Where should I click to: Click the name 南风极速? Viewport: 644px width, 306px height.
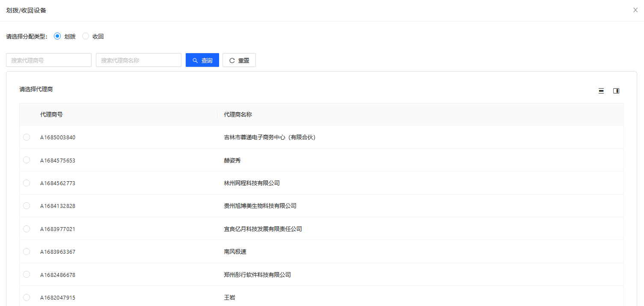(x=235, y=252)
